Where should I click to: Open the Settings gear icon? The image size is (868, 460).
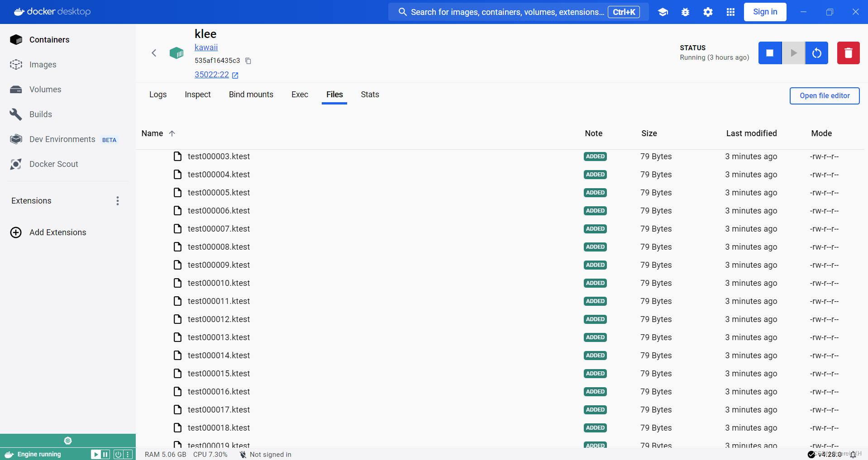click(x=708, y=12)
